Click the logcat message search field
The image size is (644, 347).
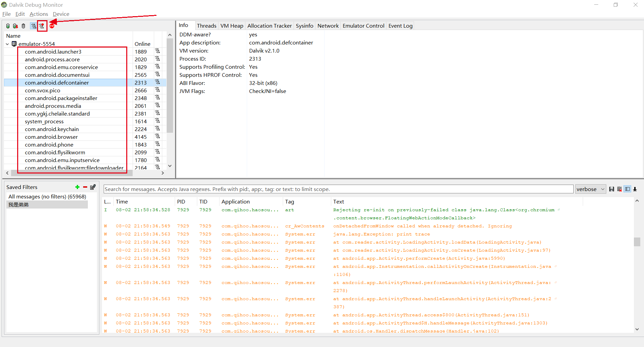point(338,189)
